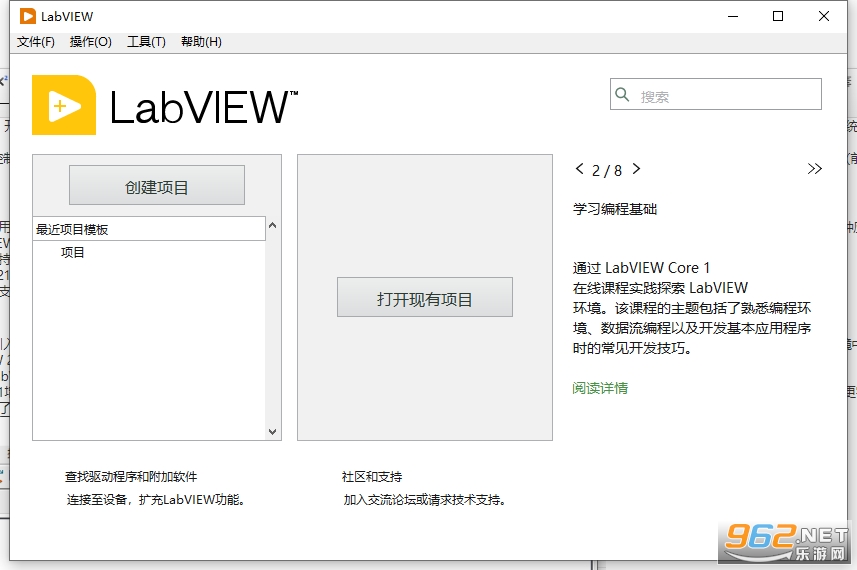Click the large LabVIEW logo icon
Image resolution: width=857 pixels, height=570 pixels.
pos(64,105)
